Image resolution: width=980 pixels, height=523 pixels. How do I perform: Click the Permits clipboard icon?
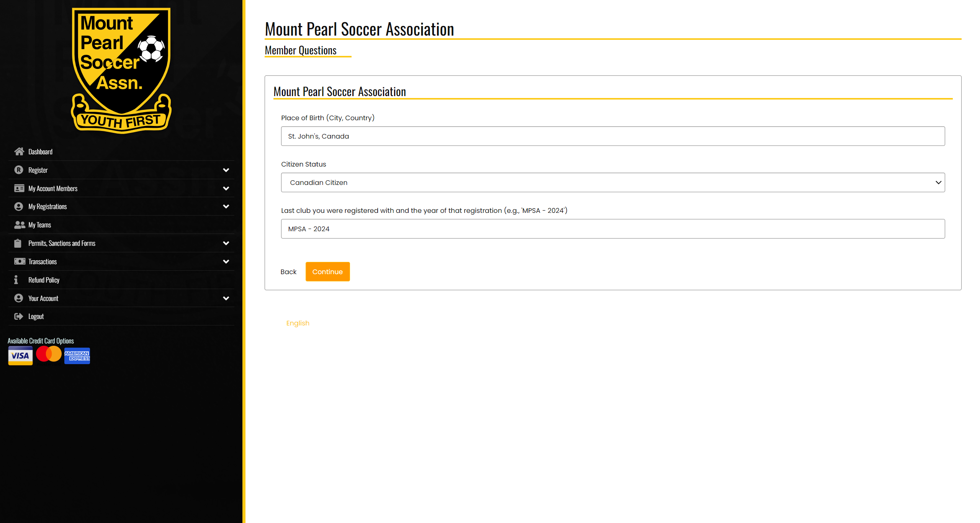[x=18, y=243]
